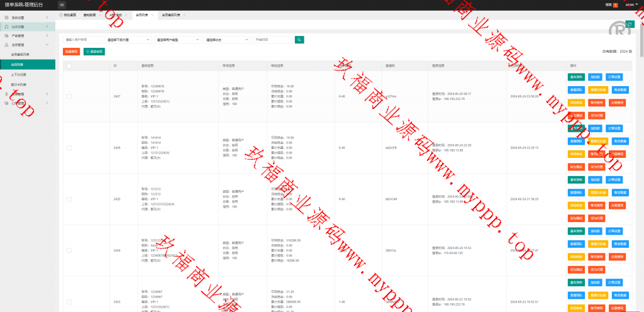Click the 会员管理 user icon in sidebar

[6, 45]
